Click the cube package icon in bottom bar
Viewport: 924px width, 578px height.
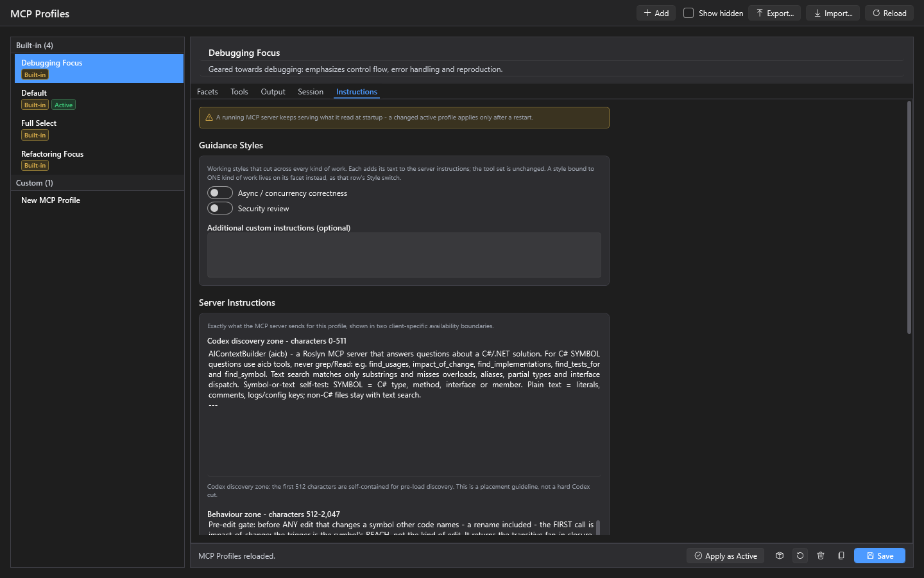tap(780, 556)
